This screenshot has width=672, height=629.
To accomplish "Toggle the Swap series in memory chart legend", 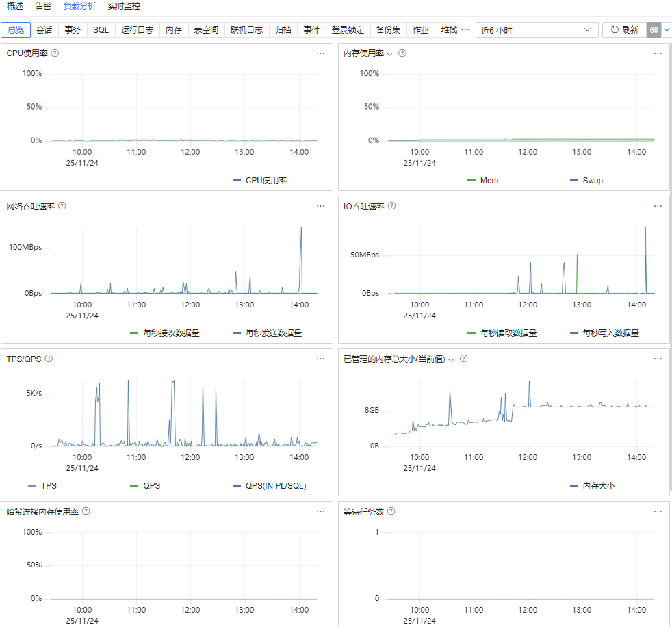I will (x=586, y=181).
